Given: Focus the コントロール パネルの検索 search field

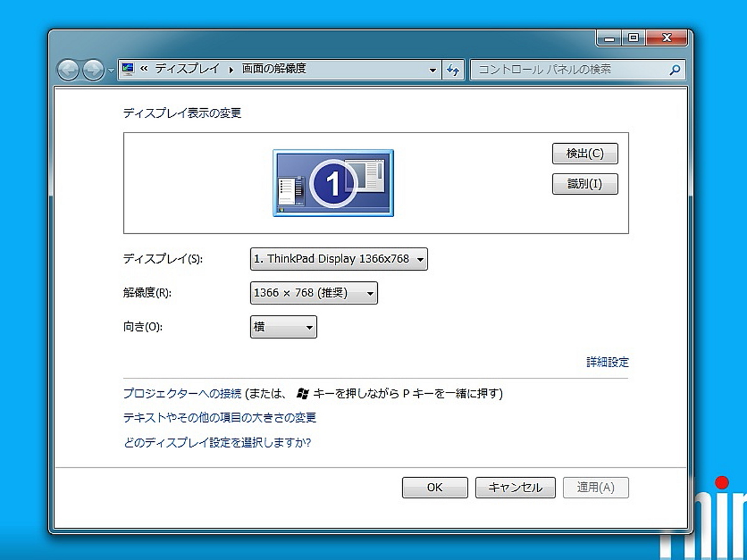Looking at the screenshot, I should (578, 70).
